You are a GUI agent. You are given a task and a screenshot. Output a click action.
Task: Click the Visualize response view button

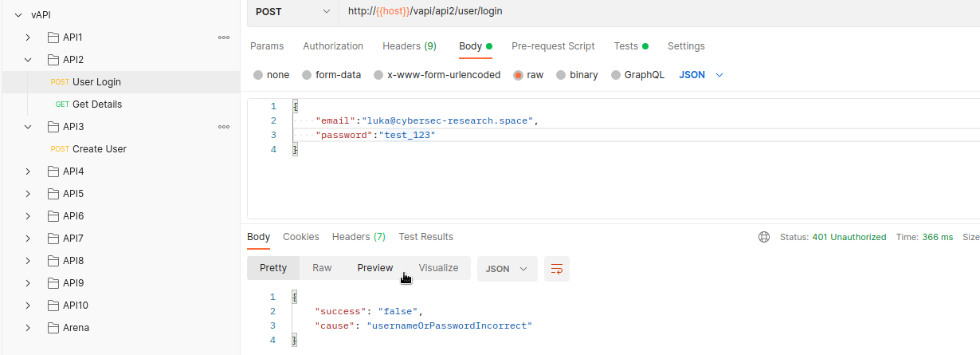coord(438,268)
